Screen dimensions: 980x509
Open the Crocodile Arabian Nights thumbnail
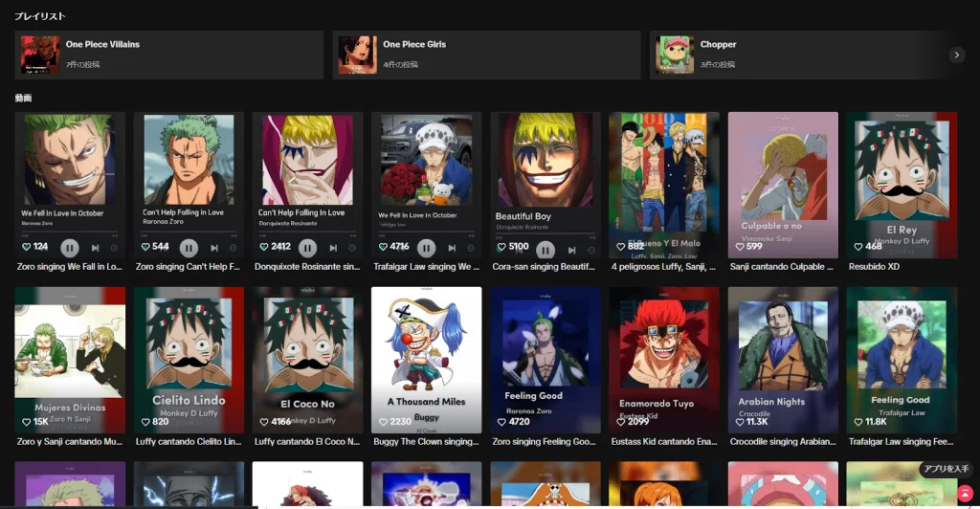[783, 360]
